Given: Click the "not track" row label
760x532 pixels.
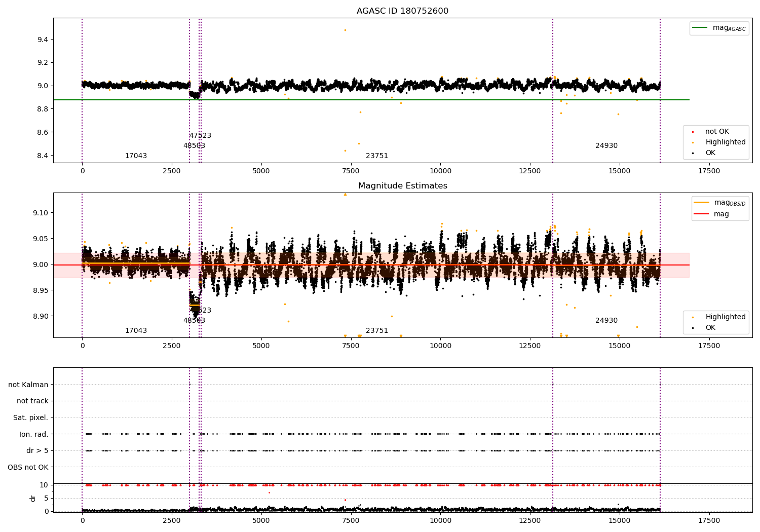Looking at the screenshot, I should click(x=32, y=401).
